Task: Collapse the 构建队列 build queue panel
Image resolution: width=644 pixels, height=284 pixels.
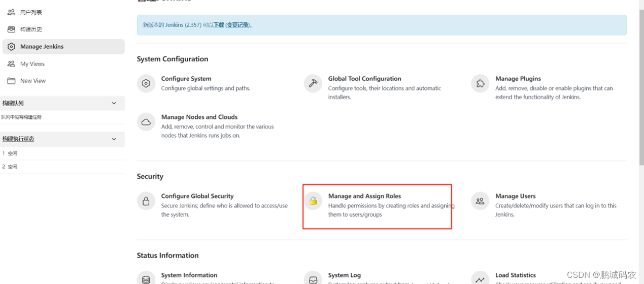Action: tap(114, 103)
